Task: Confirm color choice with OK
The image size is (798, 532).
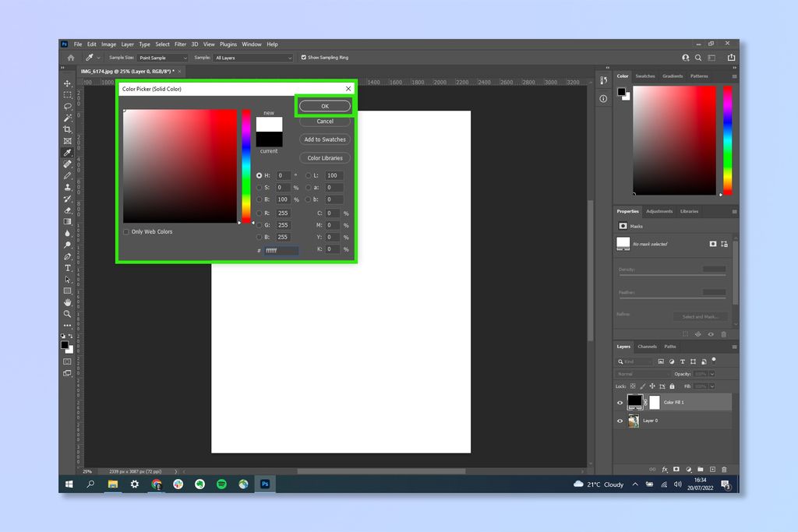Action: coord(324,105)
